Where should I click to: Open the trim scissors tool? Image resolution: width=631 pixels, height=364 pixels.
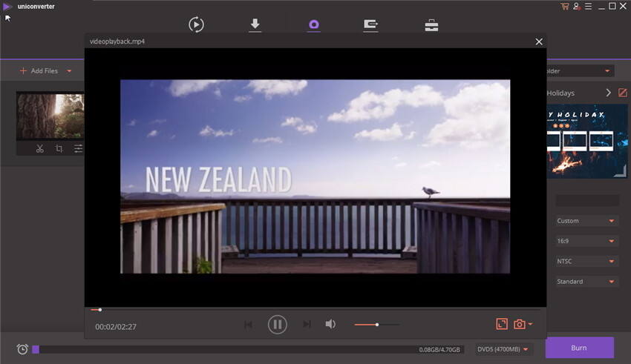39,148
